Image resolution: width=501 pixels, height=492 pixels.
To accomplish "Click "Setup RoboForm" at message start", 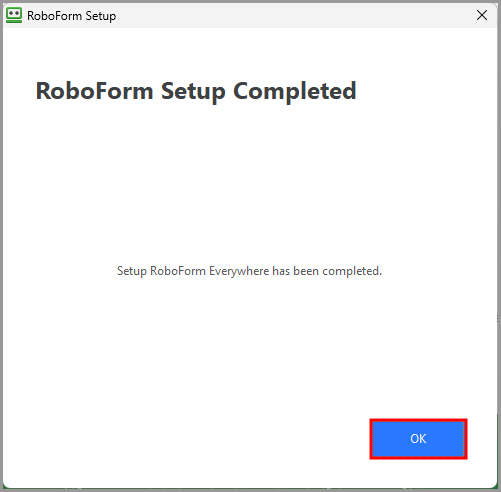I will pyautogui.click(x=161, y=271).
